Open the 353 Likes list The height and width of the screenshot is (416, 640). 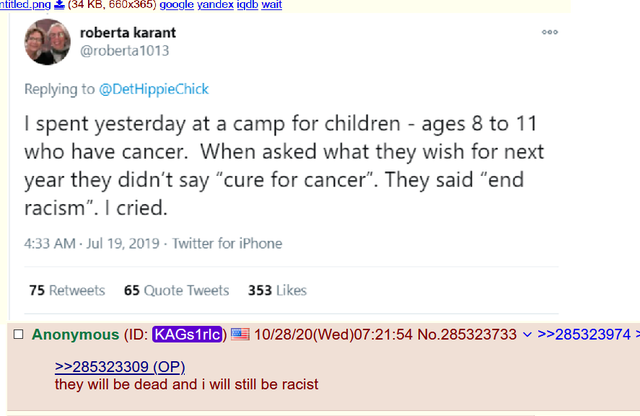[277, 290]
